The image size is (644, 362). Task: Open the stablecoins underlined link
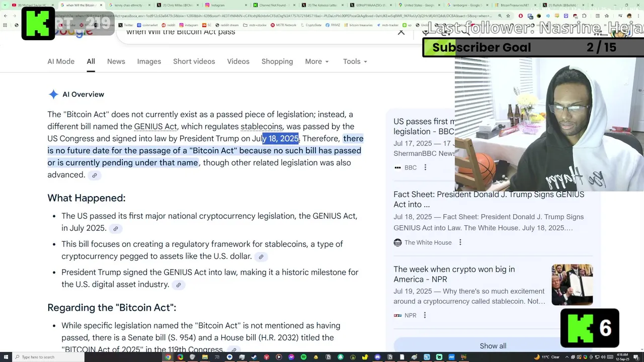pyautogui.click(x=262, y=127)
